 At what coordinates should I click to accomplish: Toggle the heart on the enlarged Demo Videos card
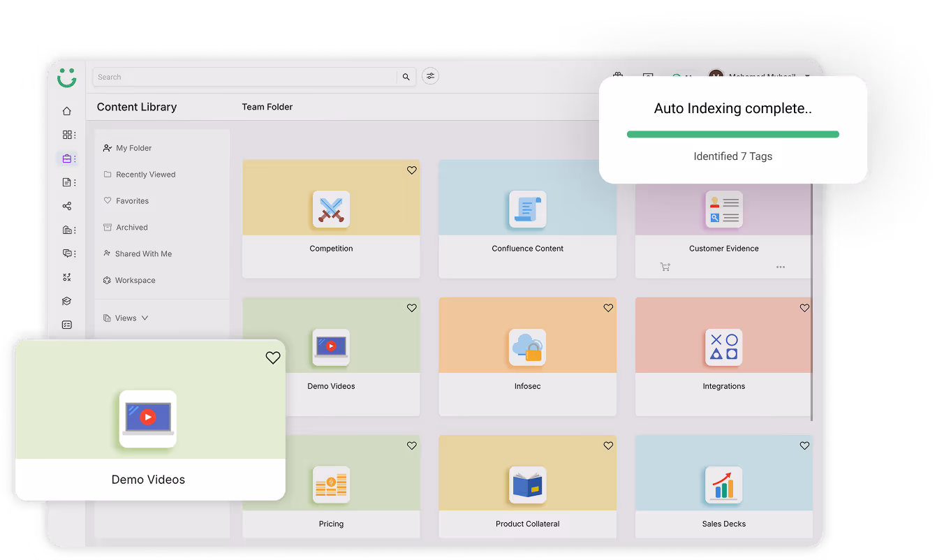coord(273,358)
